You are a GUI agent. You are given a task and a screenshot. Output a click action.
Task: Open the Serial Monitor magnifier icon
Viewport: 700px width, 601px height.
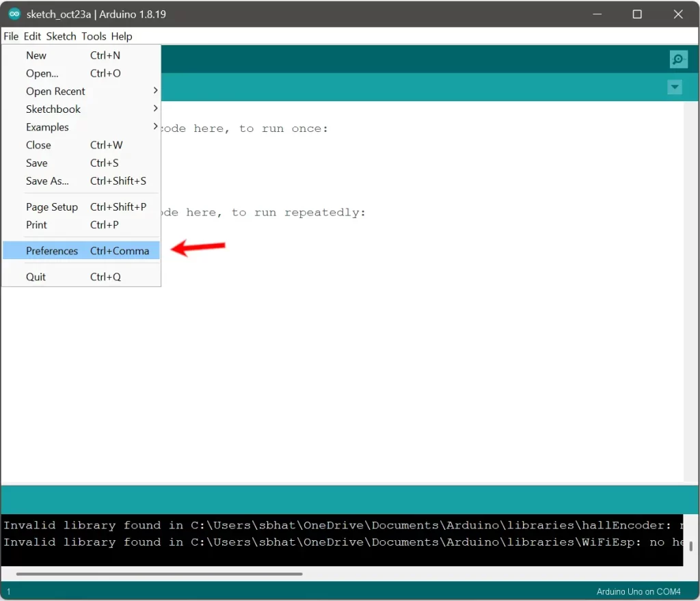coord(678,59)
